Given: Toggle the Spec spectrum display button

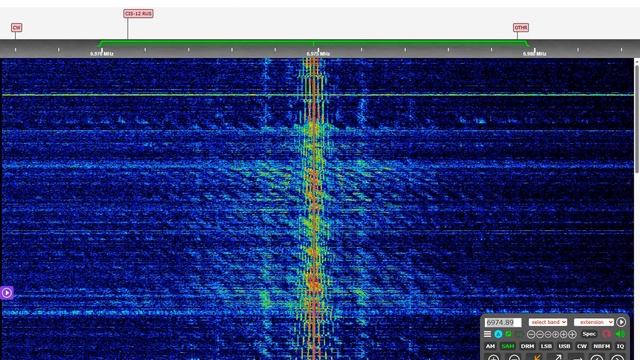Looking at the screenshot, I should click(589, 334).
